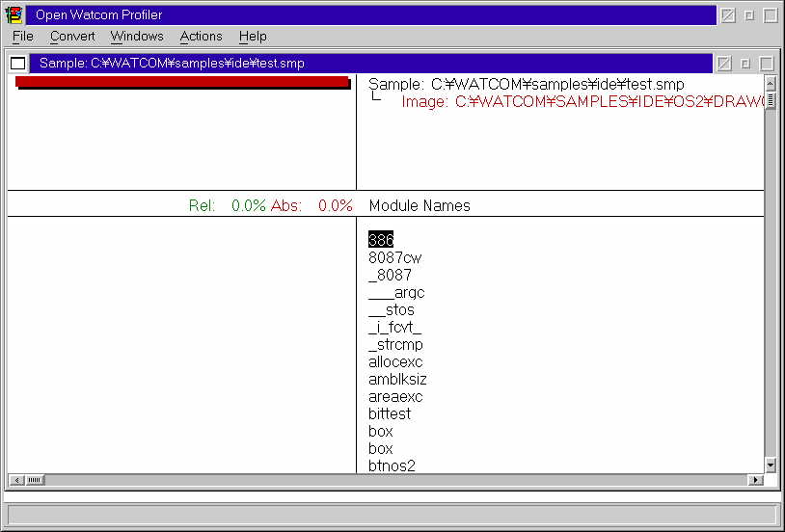Select the 386 module name
Viewport: 785px width, 532px height.
pyautogui.click(x=381, y=239)
